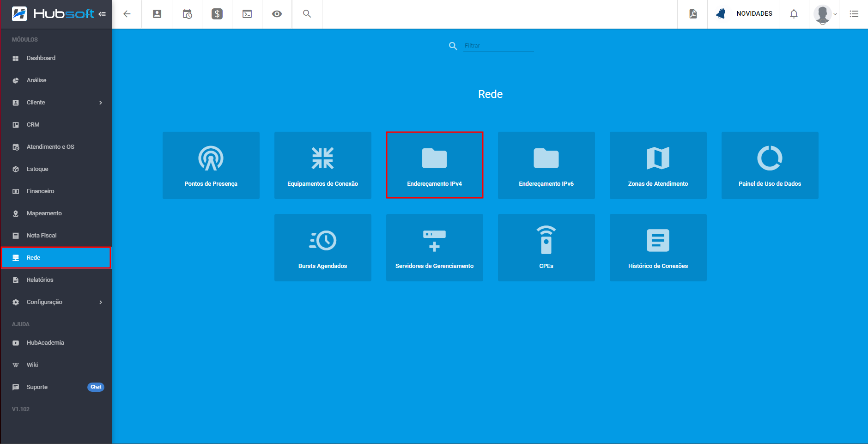Open the terminal console toolbar icon
The width and height of the screenshot is (868, 444).
[247, 14]
